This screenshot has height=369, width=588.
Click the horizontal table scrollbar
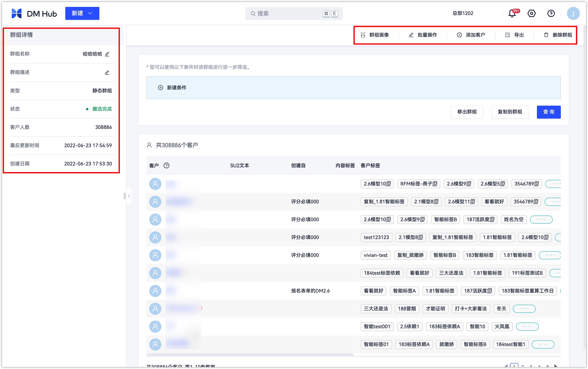point(250,355)
